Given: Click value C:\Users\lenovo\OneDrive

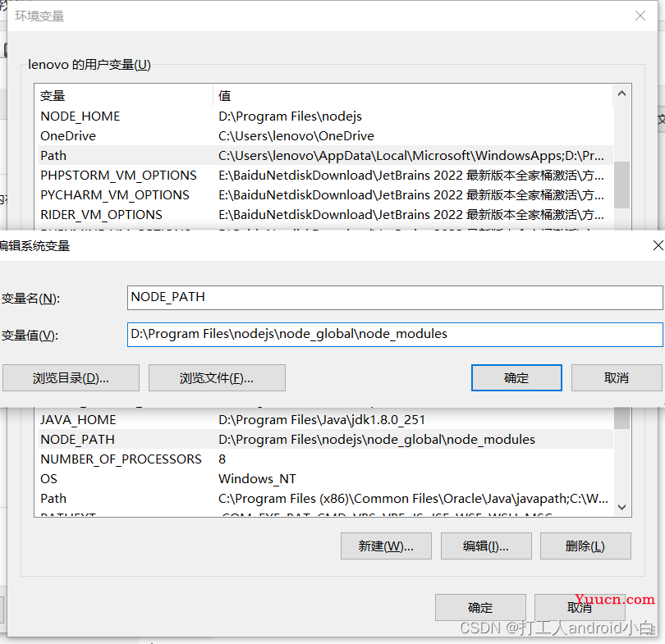Looking at the screenshot, I should click(296, 136).
